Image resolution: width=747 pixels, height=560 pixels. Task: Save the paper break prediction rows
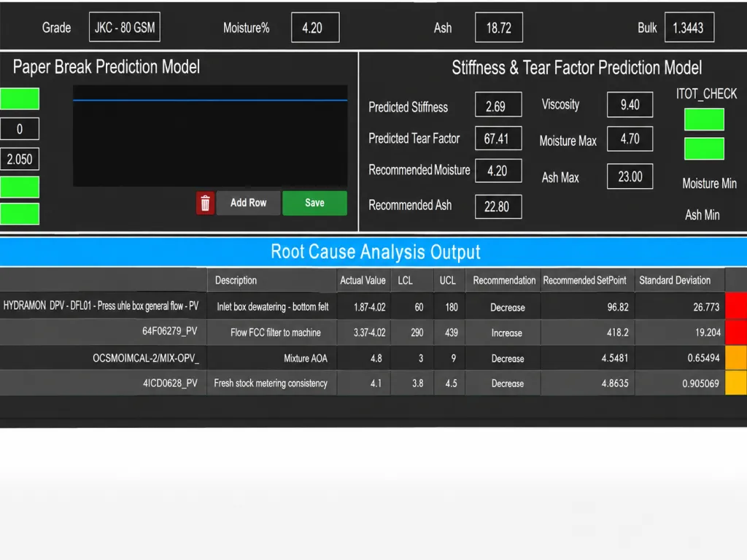point(314,203)
